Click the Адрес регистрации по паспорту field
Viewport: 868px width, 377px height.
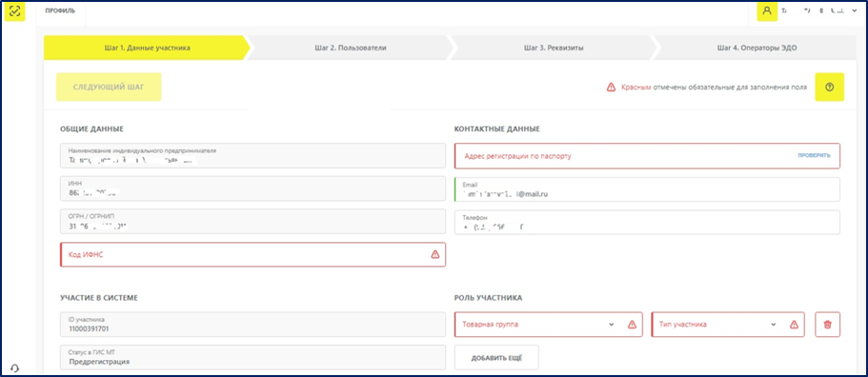tap(647, 156)
